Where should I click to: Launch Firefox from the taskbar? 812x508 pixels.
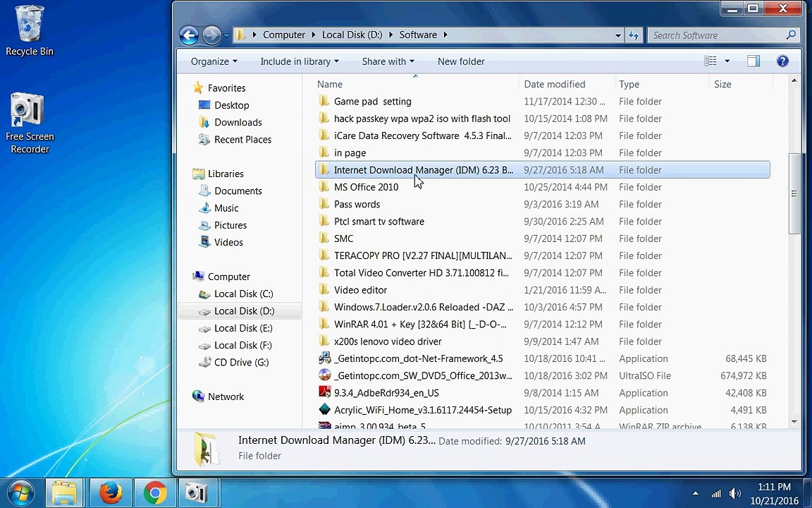(x=110, y=493)
